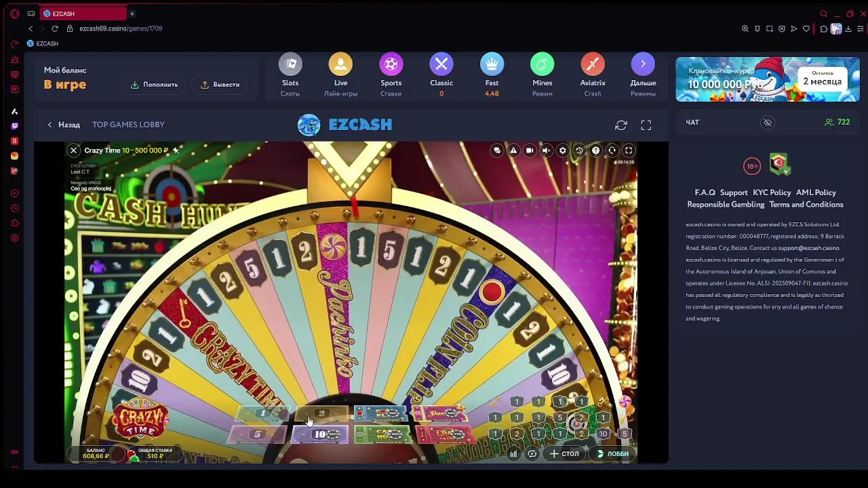This screenshot has width=868, height=488.
Task: Place a bet on number 1
Action: [263, 413]
